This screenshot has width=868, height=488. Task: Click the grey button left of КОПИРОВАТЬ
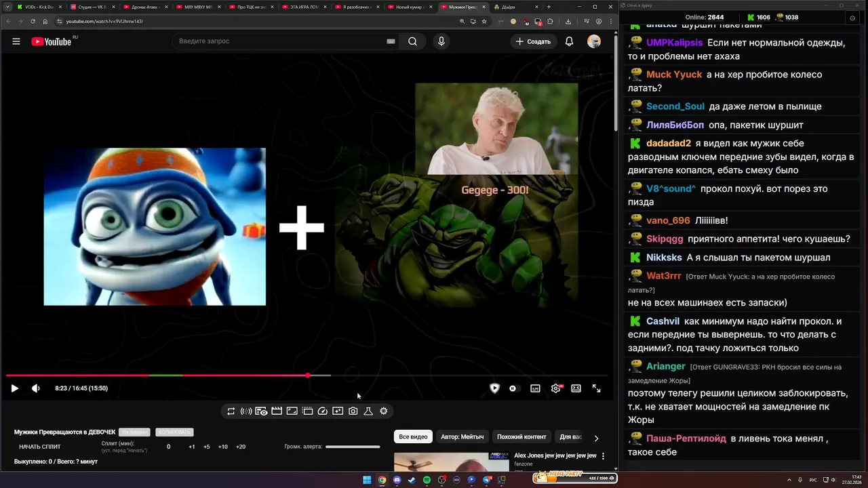click(x=134, y=432)
